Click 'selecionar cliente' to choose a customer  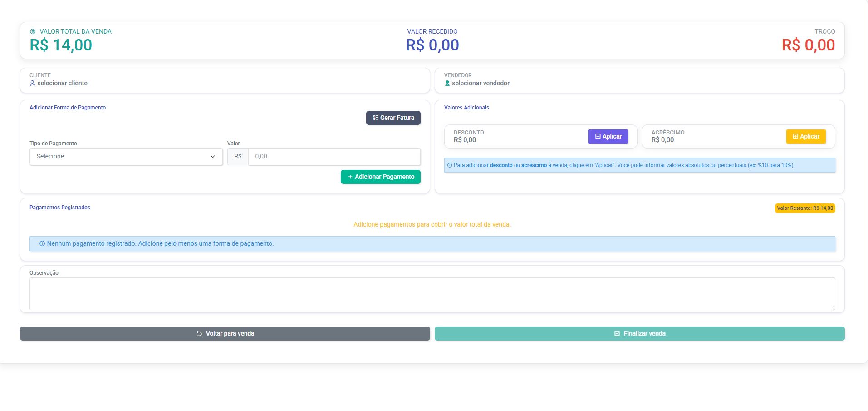62,84
